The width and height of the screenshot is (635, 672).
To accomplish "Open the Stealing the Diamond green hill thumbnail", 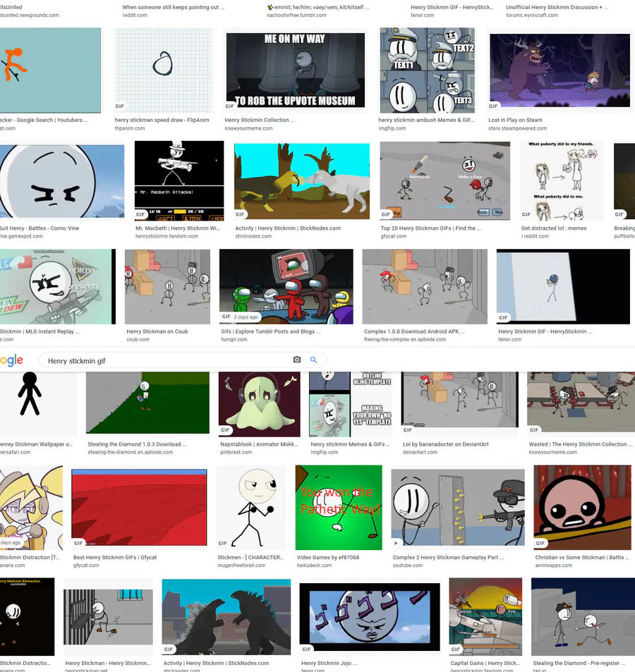I will pyautogui.click(x=147, y=403).
